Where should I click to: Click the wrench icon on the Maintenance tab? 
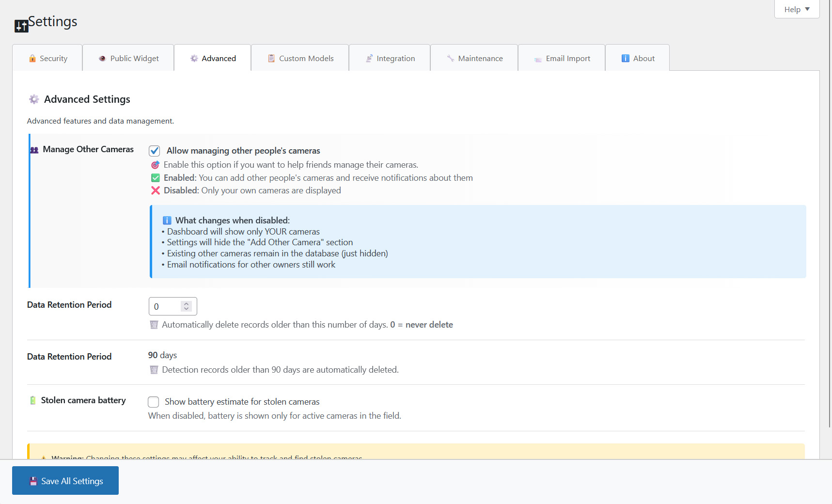coord(451,58)
